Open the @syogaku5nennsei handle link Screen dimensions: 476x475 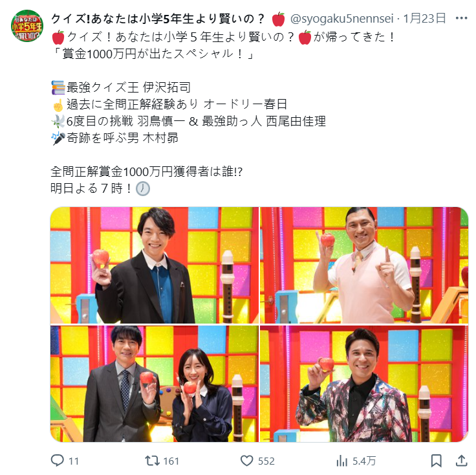coord(342,19)
